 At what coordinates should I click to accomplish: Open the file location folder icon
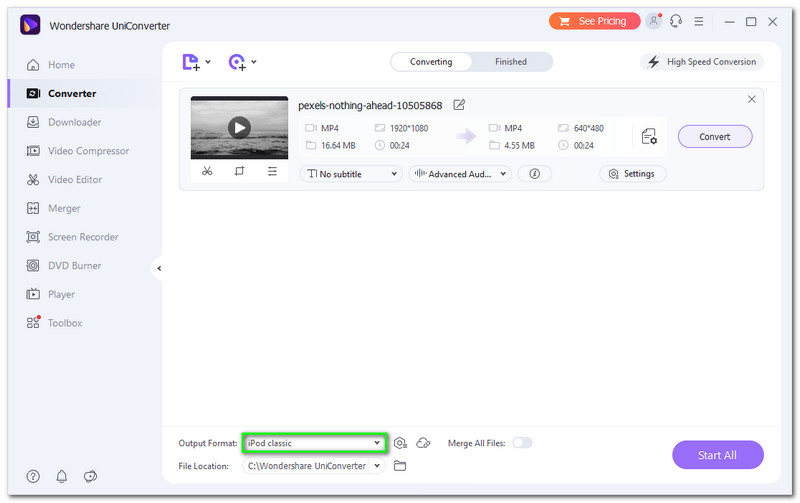point(400,466)
